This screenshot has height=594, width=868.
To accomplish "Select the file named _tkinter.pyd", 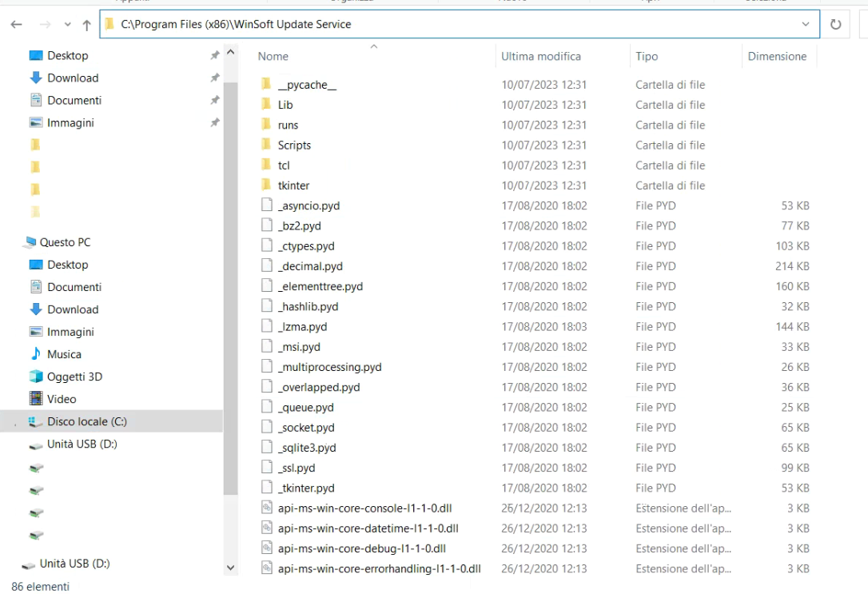I will [306, 488].
